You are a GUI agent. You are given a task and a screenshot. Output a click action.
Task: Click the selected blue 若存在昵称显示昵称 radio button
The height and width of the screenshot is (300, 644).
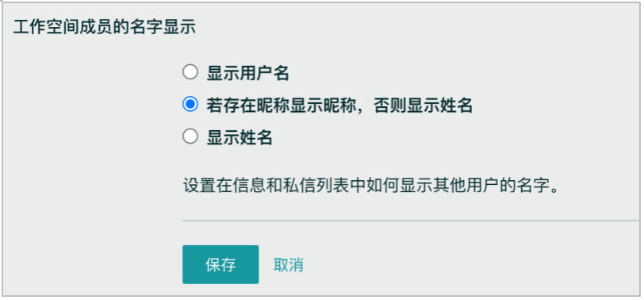click(190, 104)
